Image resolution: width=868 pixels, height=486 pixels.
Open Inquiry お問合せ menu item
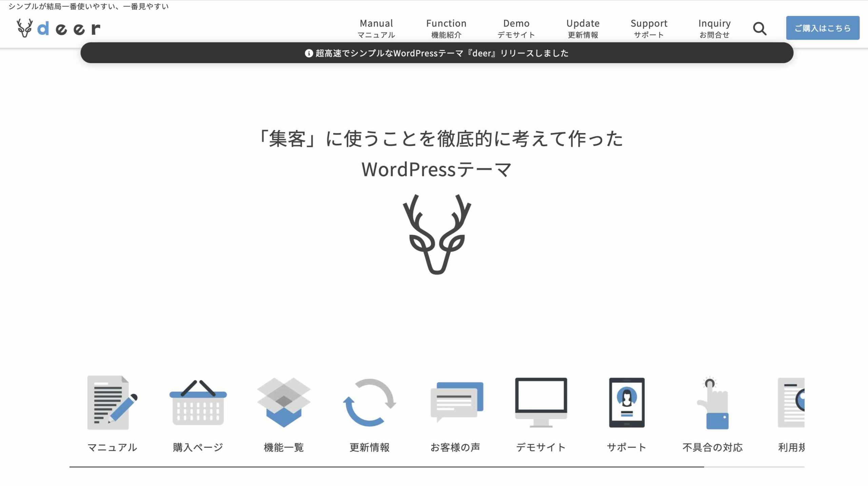tap(714, 28)
